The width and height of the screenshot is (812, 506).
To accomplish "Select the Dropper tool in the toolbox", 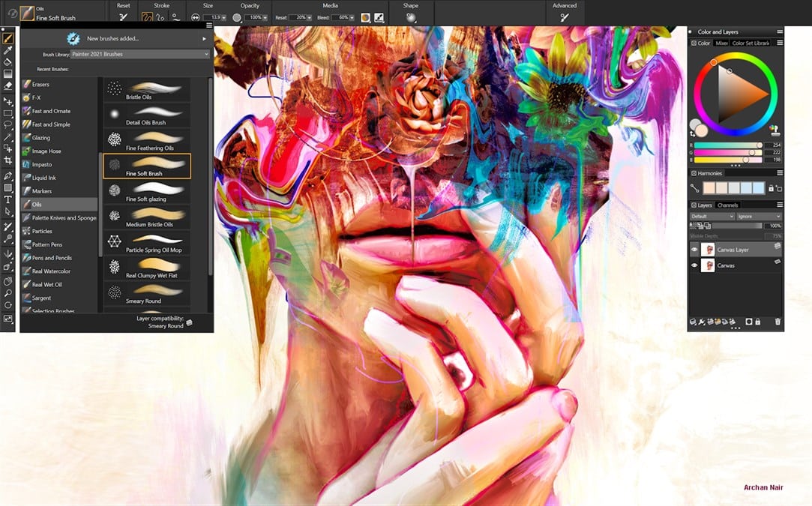I will (x=8, y=49).
